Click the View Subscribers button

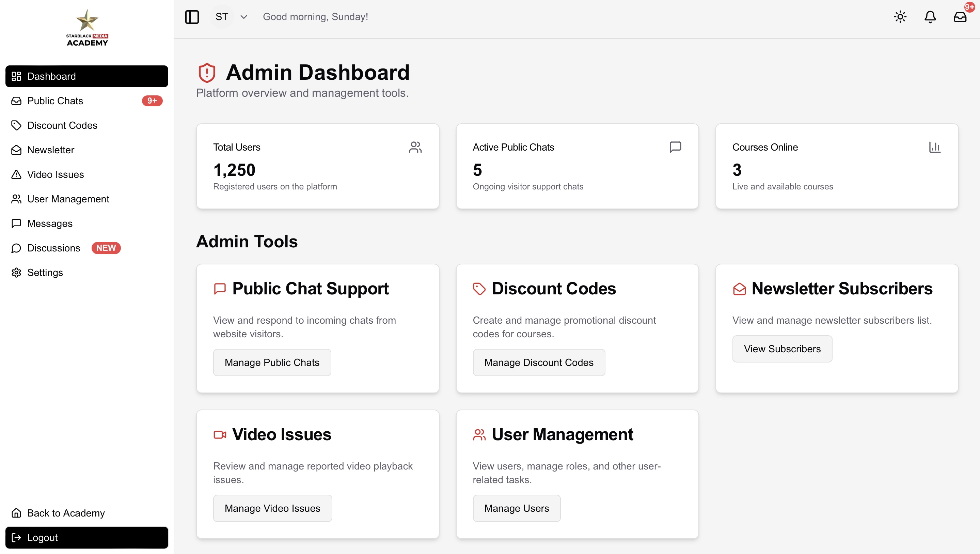pyautogui.click(x=782, y=349)
